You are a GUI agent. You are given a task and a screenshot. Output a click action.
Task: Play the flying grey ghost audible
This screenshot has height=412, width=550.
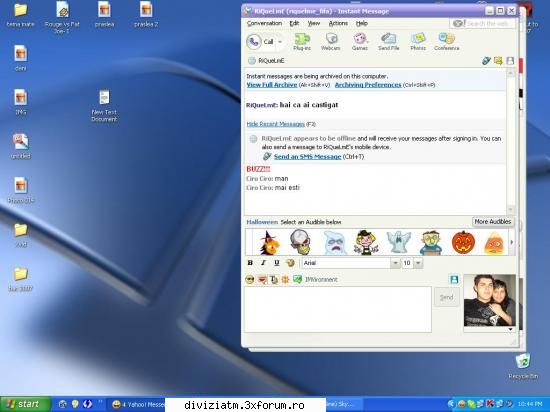click(x=398, y=242)
